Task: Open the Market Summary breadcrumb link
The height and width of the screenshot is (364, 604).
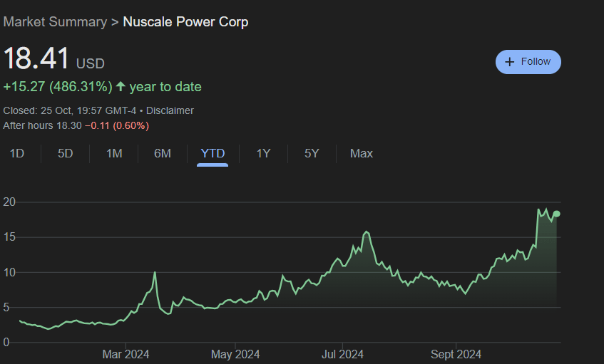Action: coord(55,22)
